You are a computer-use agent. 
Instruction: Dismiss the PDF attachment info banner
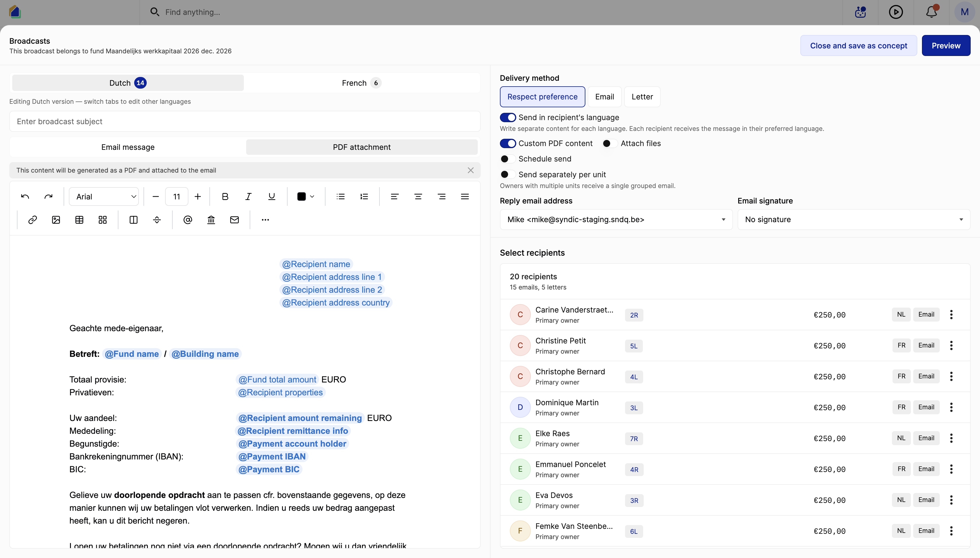click(470, 170)
